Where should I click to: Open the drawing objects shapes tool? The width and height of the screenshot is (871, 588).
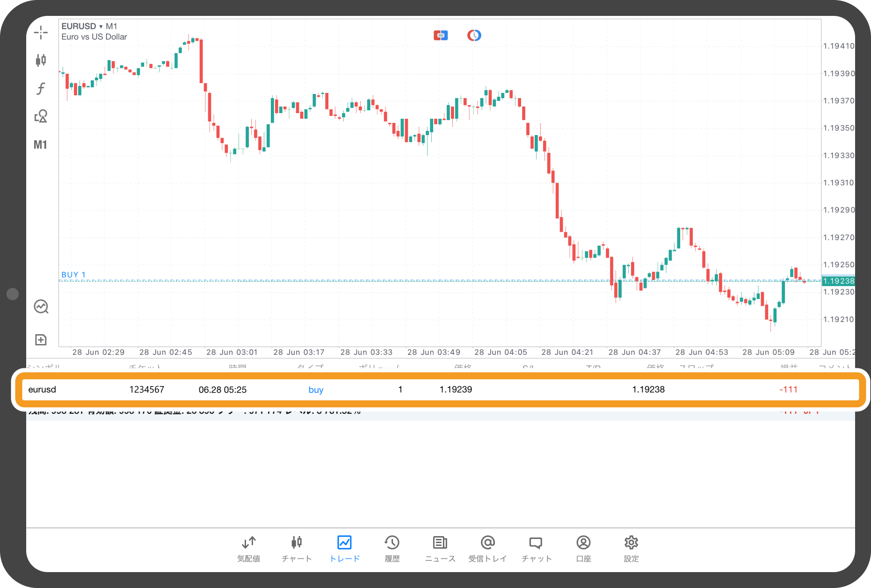(x=41, y=116)
